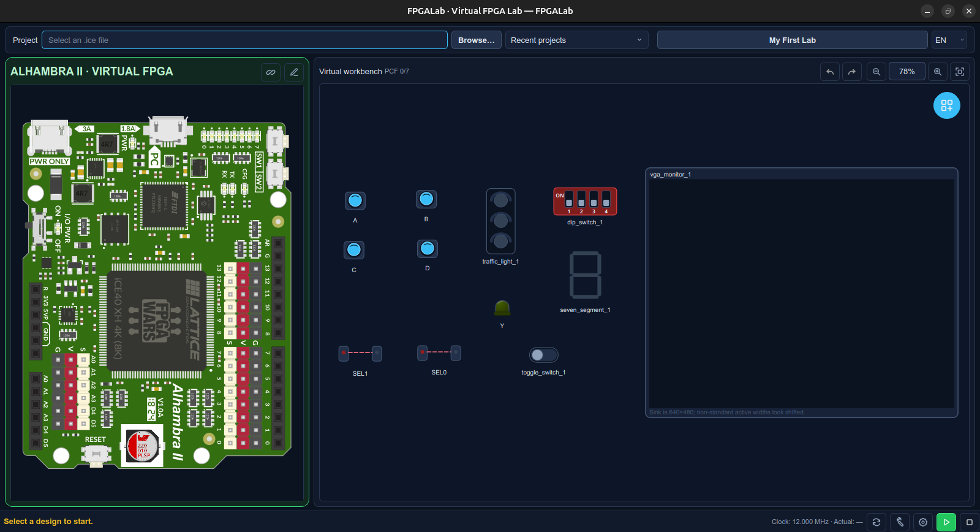Toggle DIP switch 2
The width and height of the screenshot is (980, 532).
[581, 200]
